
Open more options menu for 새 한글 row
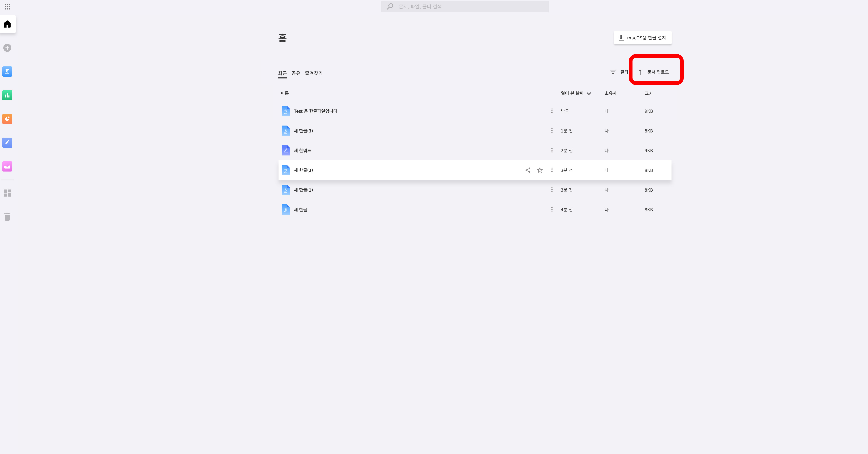click(552, 209)
